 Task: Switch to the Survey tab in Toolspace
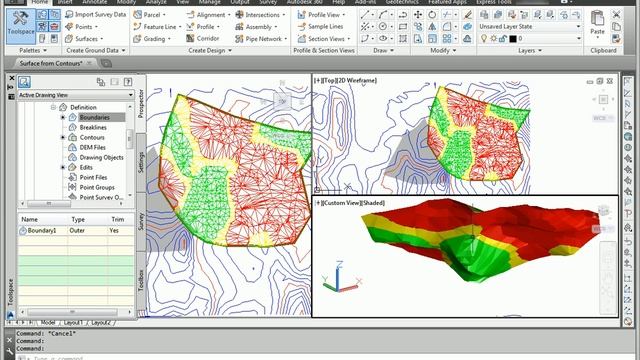[x=141, y=222]
